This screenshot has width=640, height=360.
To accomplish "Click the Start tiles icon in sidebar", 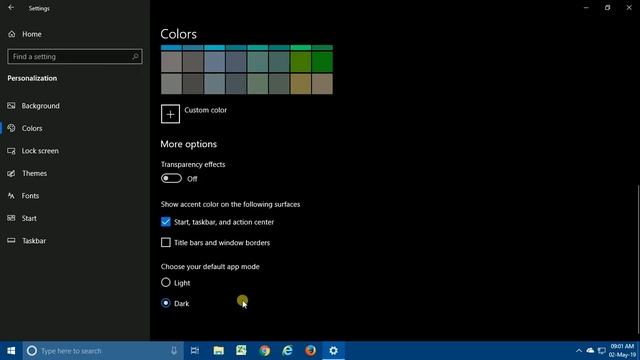I will [x=11, y=218].
